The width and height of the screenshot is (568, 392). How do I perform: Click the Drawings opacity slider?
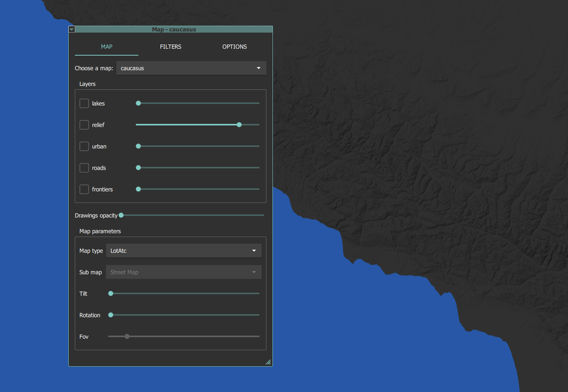pyautogui.click(x=192, y=215)
